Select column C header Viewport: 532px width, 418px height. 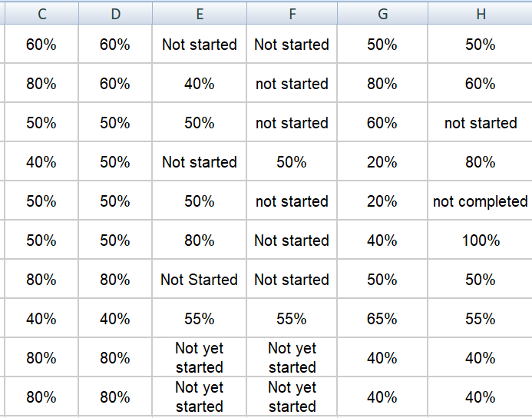(x=41, y=12)
